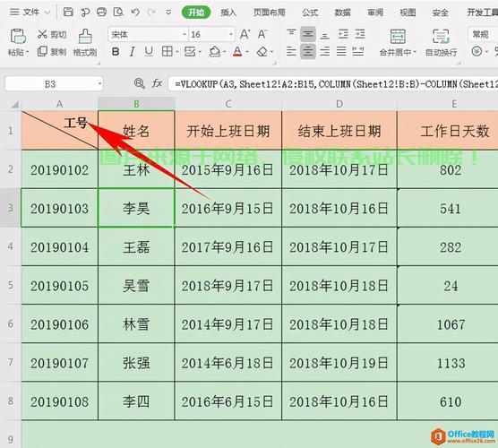This screenshot has width=498, height=448.
Task: Switch to the 数据 tab
Action: coord(343,13)
